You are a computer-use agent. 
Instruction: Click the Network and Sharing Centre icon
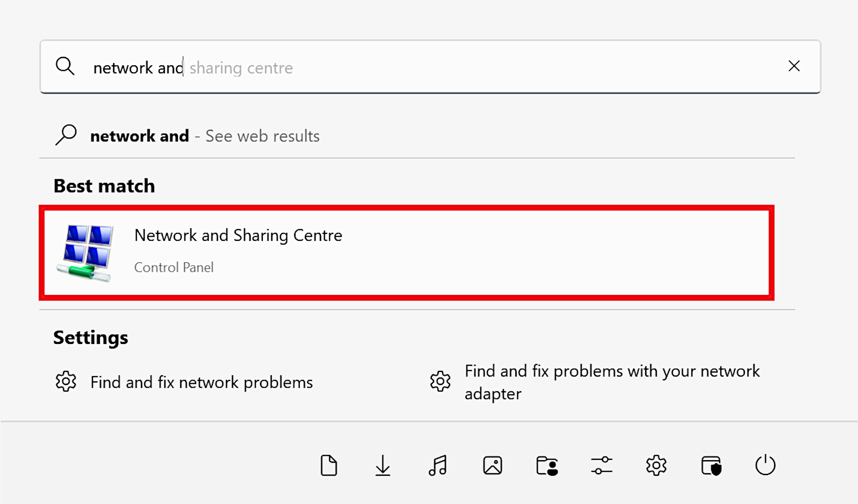(86, 252)
